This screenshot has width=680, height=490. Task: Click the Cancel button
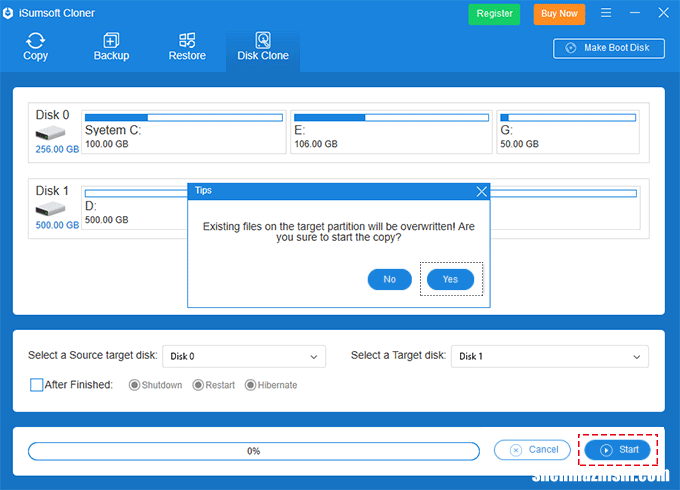(533, 450)
